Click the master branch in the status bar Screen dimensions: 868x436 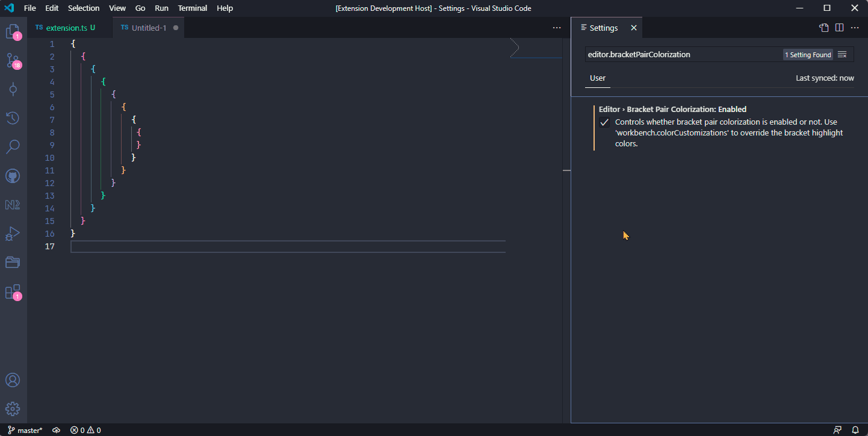coord(24,430)
